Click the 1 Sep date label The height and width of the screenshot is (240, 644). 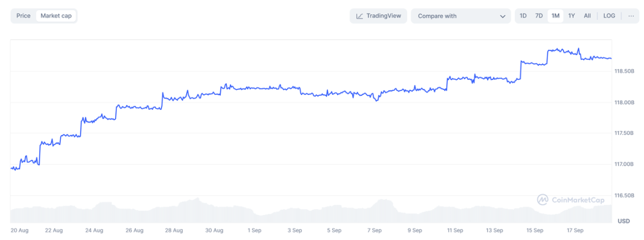(254, 230)
